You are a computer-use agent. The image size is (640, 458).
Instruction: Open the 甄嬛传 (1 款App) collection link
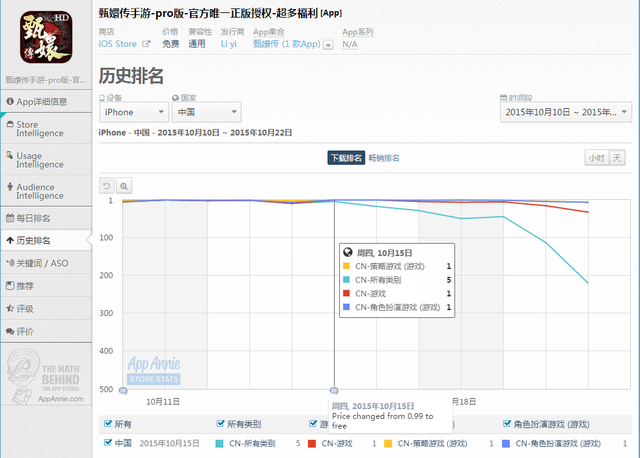[x=287, y=44]
